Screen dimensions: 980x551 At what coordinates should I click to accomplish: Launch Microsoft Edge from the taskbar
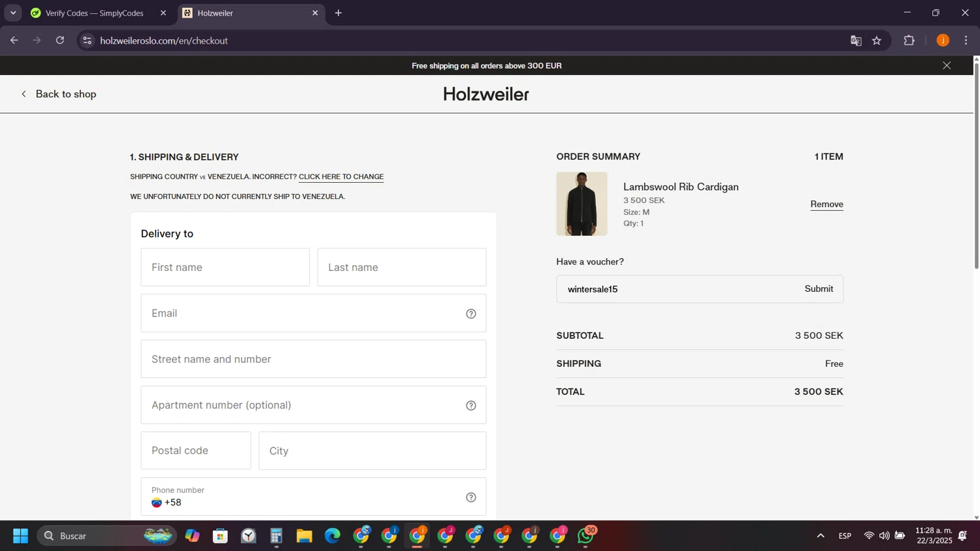coord(333,536)
